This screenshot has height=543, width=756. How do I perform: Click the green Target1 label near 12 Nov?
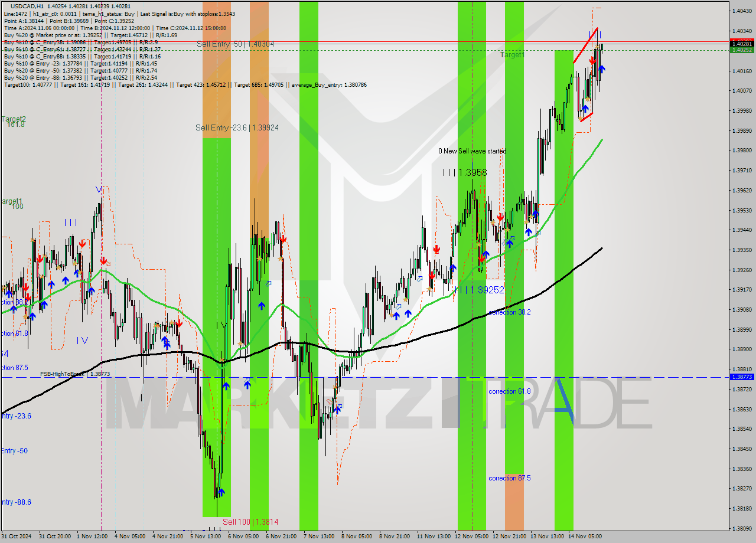tap(512, 55)
